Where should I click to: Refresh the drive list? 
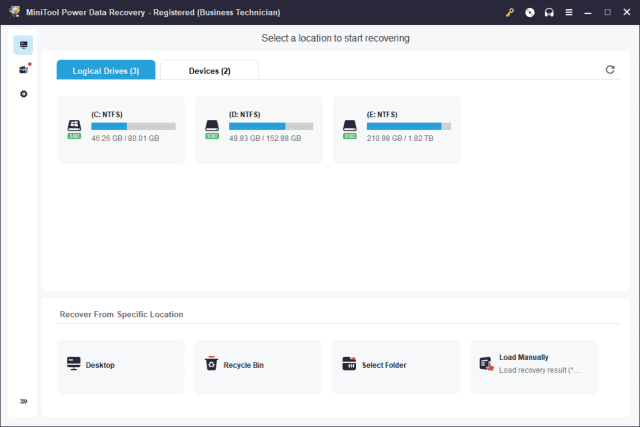tap(610, 69)
